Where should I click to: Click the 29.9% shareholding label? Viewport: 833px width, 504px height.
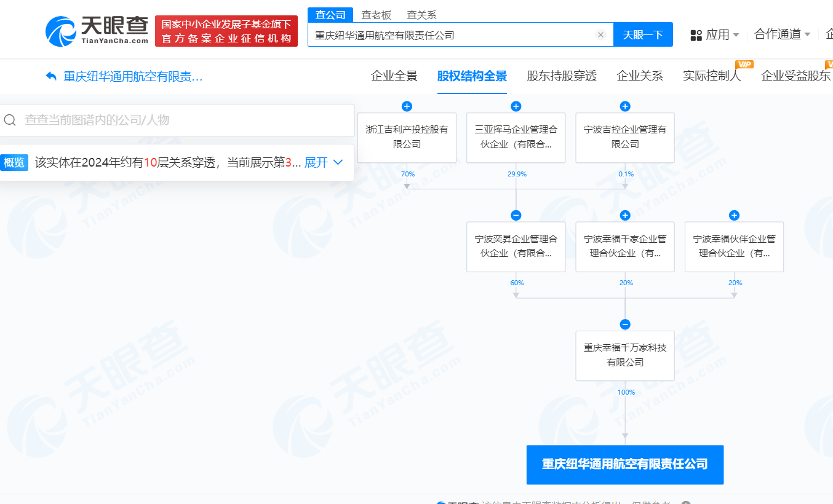coord(517,174)
